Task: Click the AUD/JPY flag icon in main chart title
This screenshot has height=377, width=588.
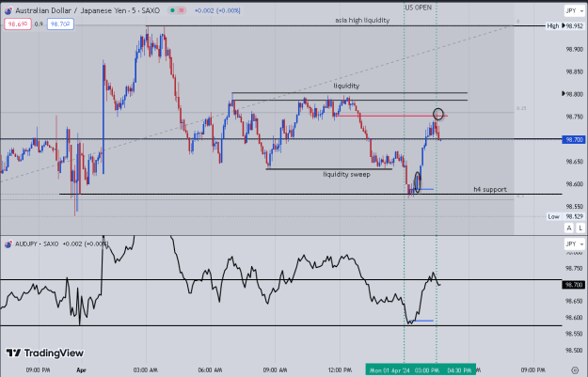Action: pyautogui.click(x=8, y=11)
